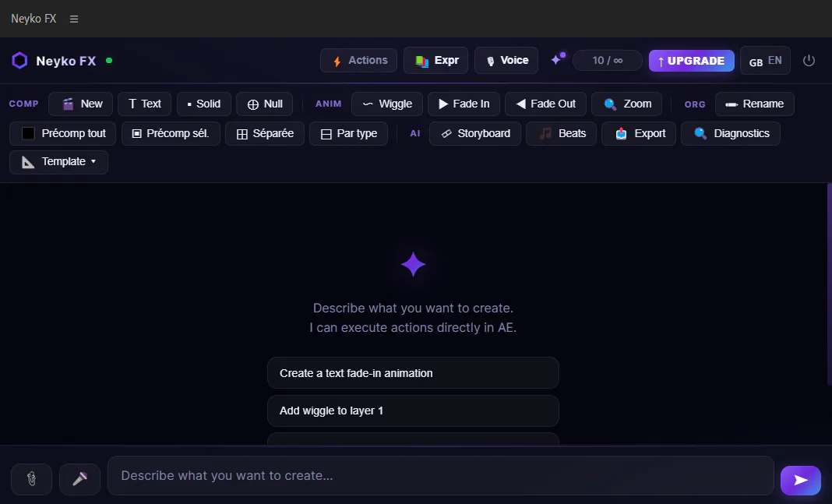This screenshot has height=504, width=832.
Task: Apply Fade In animation
Action: 464,104
